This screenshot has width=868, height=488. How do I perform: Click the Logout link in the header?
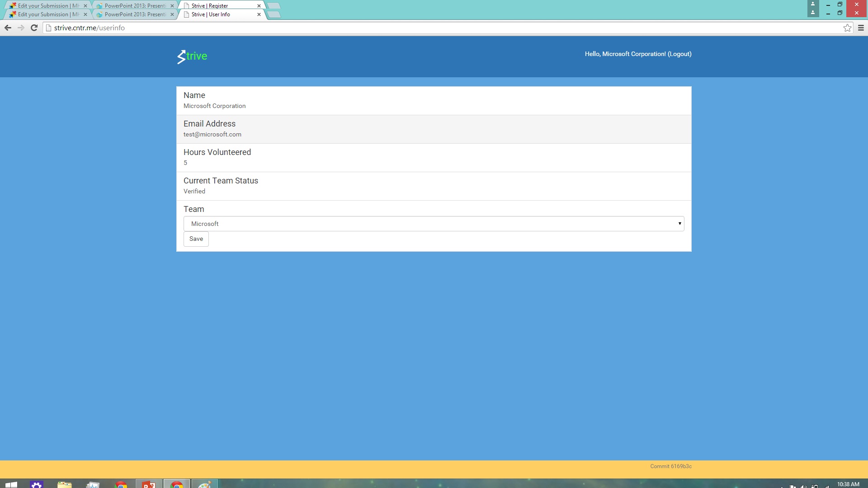point(679,54)
